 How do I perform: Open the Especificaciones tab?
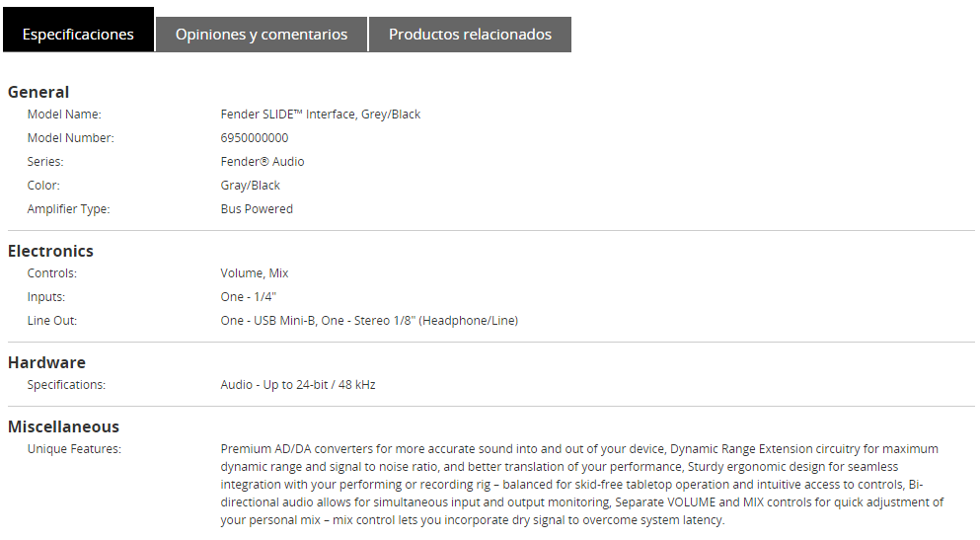(x=78, y=34)
